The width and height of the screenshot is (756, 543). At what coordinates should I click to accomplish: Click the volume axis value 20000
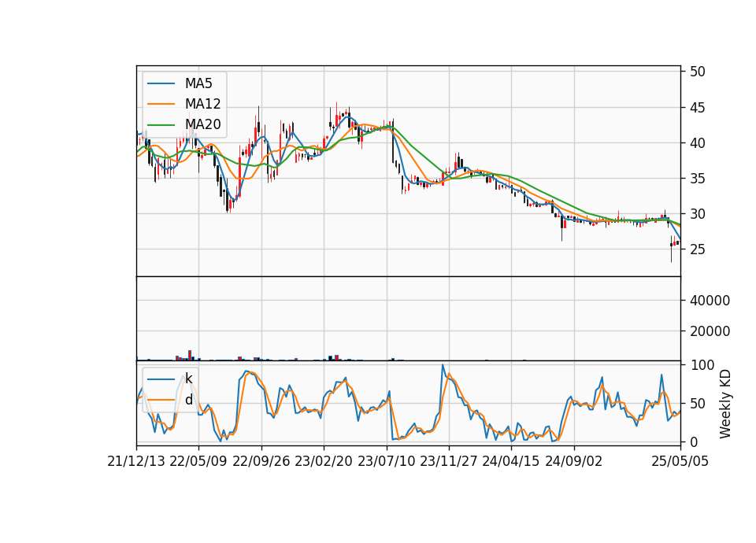pos(710,331)
